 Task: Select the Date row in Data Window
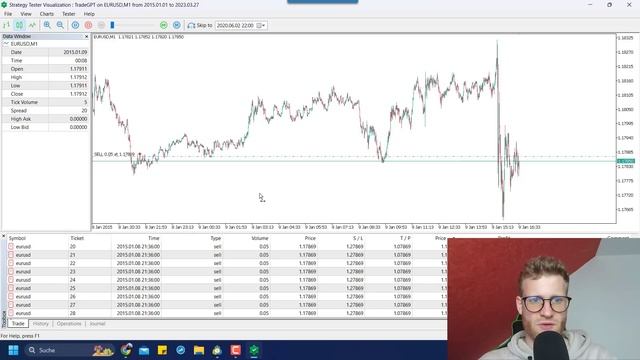pos(45,52)
